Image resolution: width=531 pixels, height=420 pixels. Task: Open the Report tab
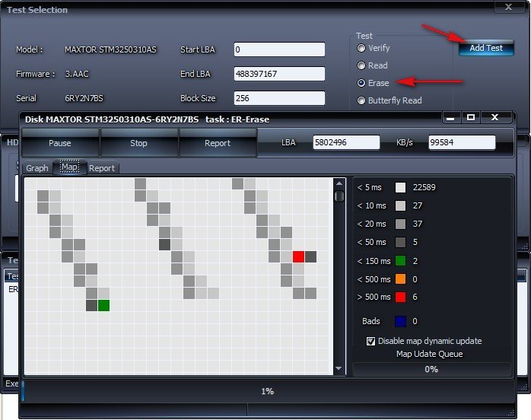click(102, 168)
